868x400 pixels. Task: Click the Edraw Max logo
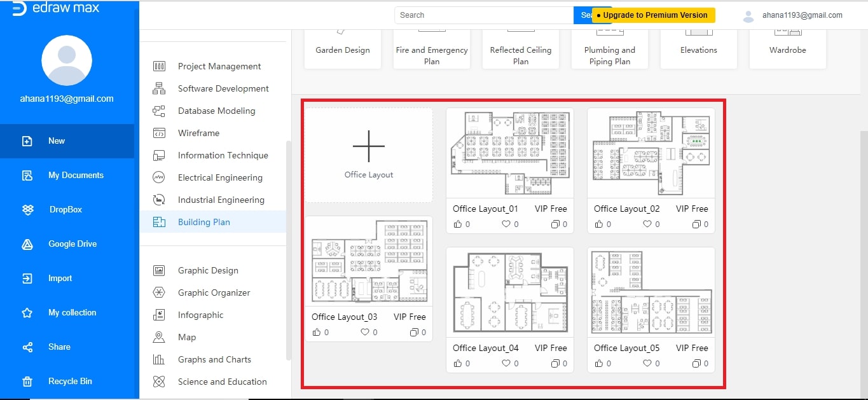54,8
